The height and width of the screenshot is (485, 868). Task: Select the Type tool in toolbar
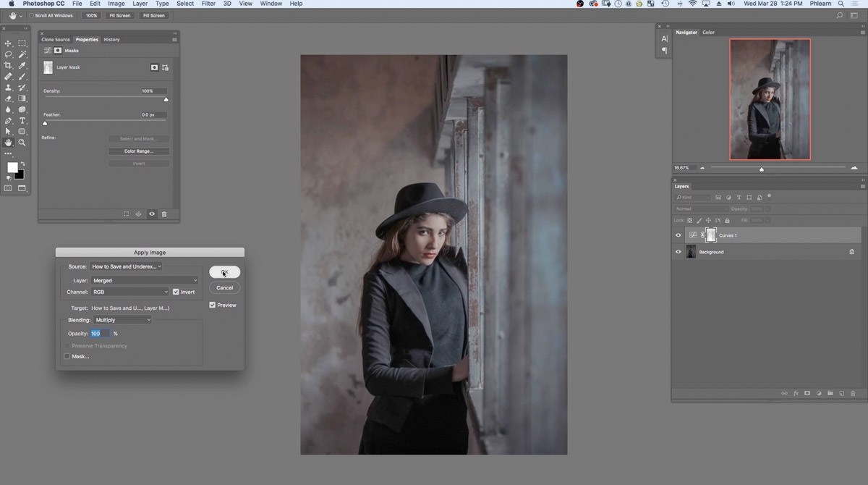pos(22,120)
